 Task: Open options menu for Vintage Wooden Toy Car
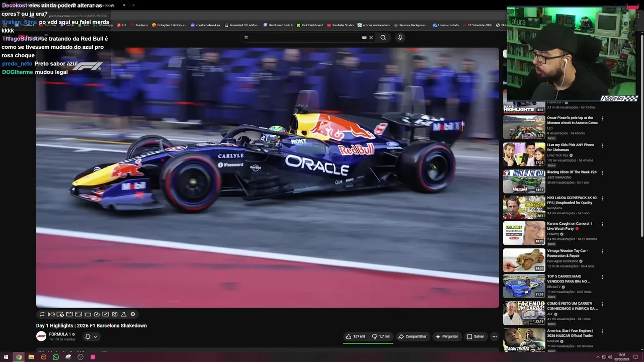[x=602, y=251]
